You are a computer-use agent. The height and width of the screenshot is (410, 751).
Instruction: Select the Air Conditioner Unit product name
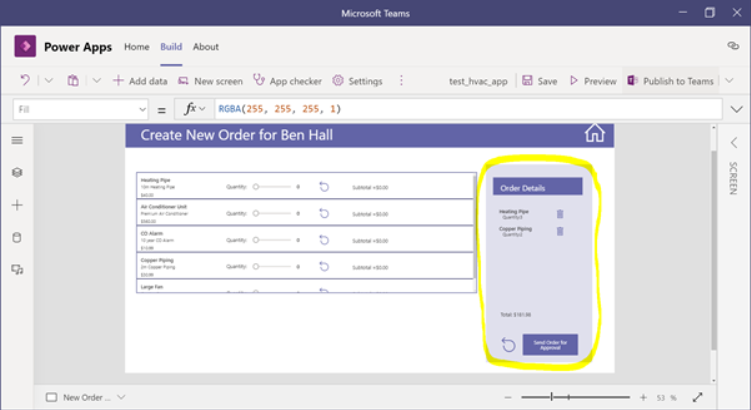pyautogui.click(x=164, y=207)
